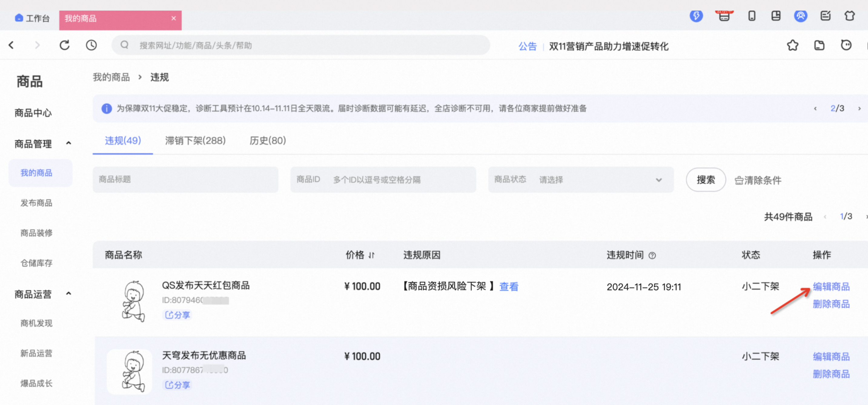The width and height of the screenshot is (868, 405).
Task: Select 我的商品 in sidebar
Action: tap(41, 173)
